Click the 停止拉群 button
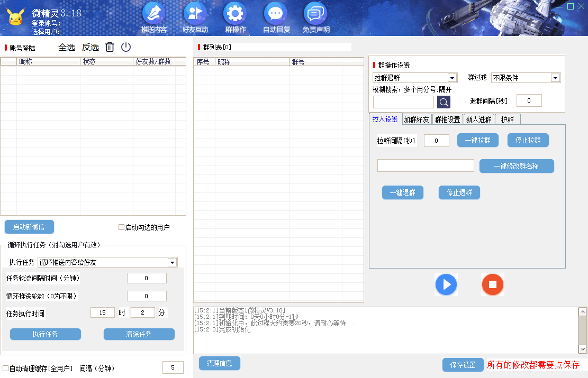588x378 pixels. tap(528, 140)
